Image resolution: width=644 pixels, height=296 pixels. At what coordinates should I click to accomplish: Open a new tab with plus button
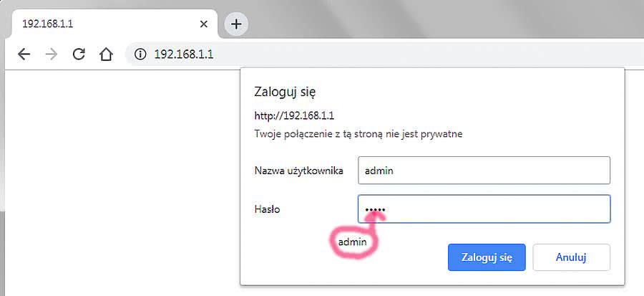point(236,24)
